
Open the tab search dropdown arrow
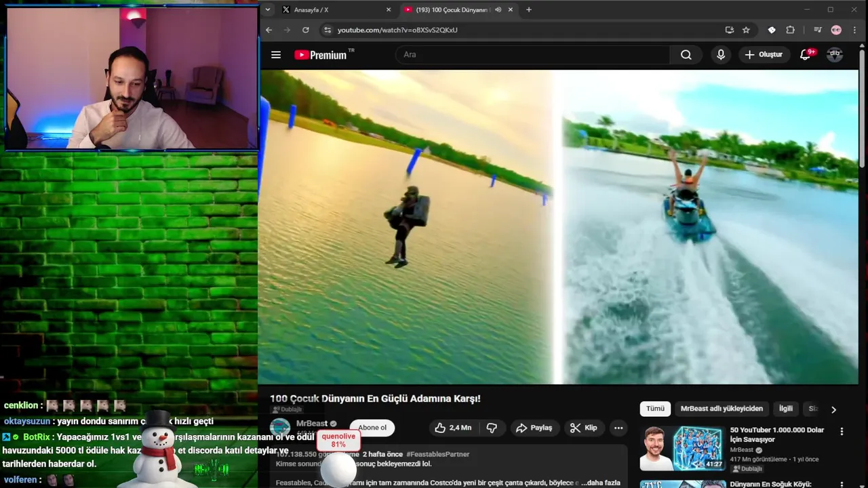click(x=268, y=9)
